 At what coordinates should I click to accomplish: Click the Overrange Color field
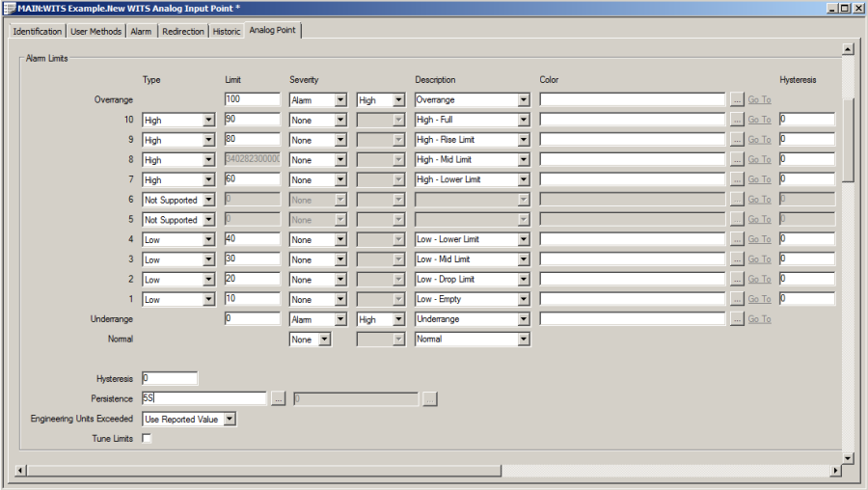point(632,99)
